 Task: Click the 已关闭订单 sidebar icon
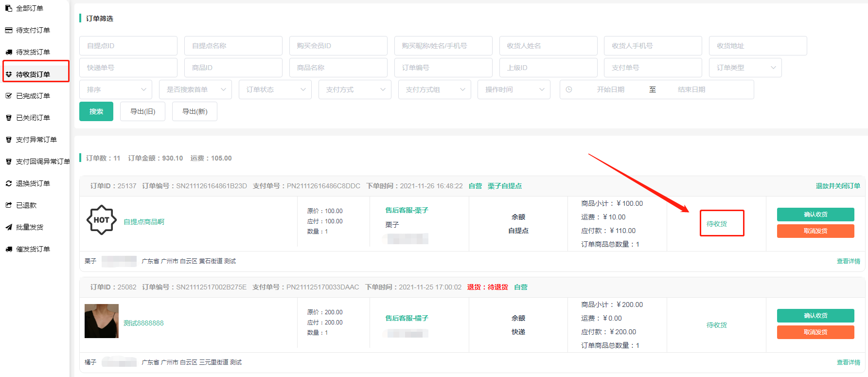[9, 118]
